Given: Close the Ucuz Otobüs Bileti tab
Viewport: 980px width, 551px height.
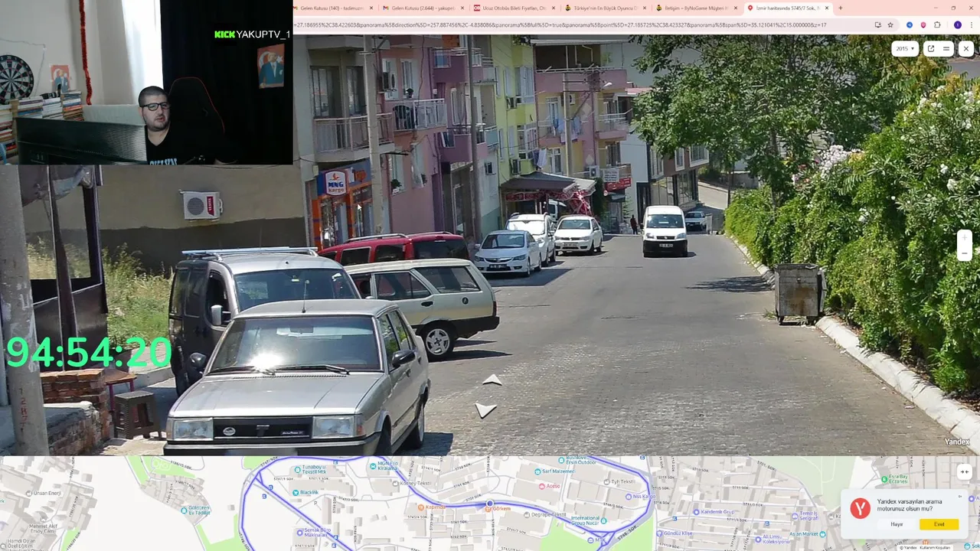Looking at the screenshot, I should tap(553, 8).
